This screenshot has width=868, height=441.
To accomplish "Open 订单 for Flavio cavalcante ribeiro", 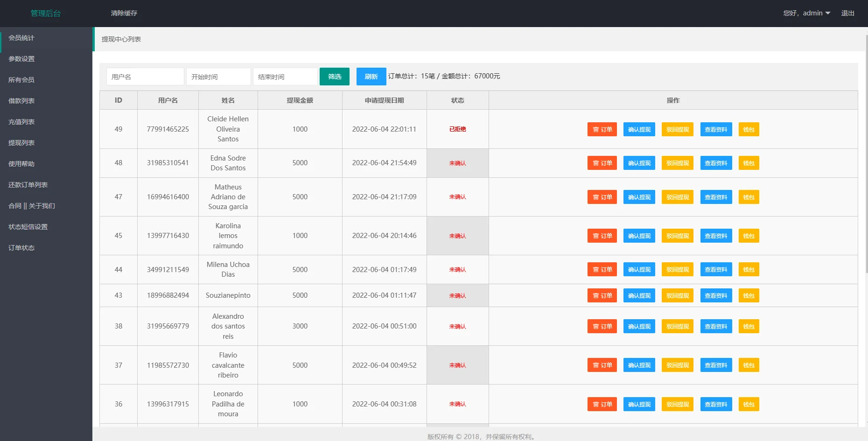I will (x=602, y=365).
